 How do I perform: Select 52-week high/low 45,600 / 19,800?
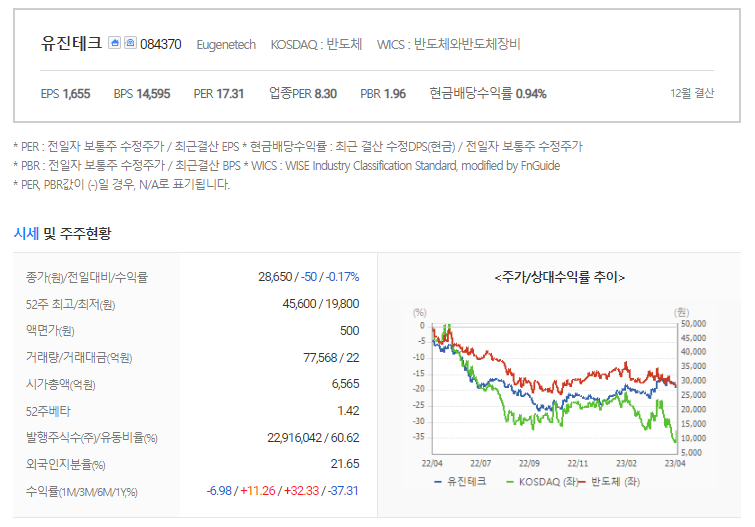point(321,304)
